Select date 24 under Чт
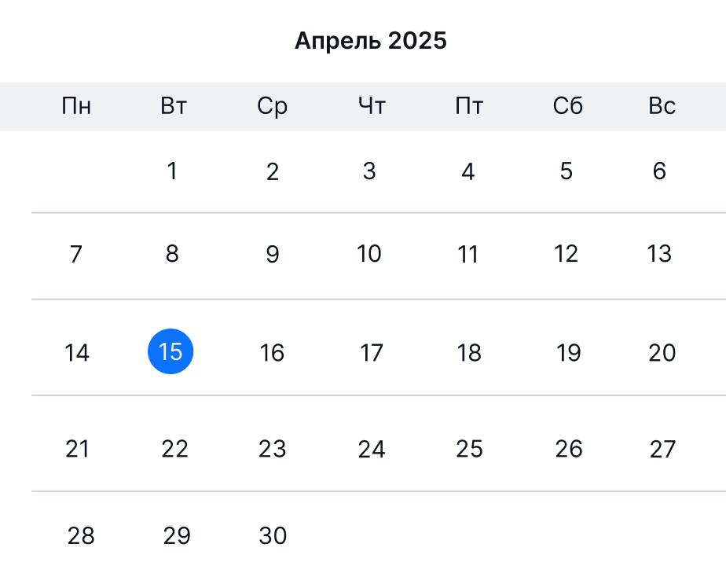 coord(372,449)
